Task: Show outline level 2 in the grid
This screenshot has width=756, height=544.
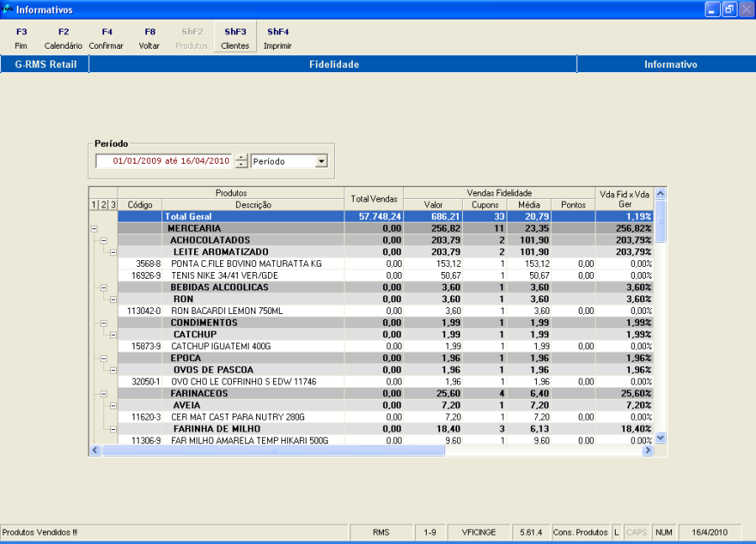Action: pyautogui.click(x=103, y=205)
